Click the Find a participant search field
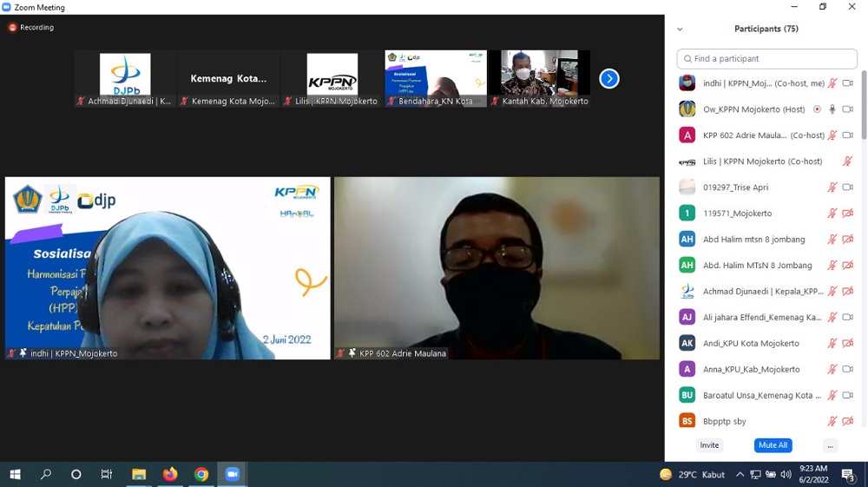868x487 pixels. pos(767,59)
